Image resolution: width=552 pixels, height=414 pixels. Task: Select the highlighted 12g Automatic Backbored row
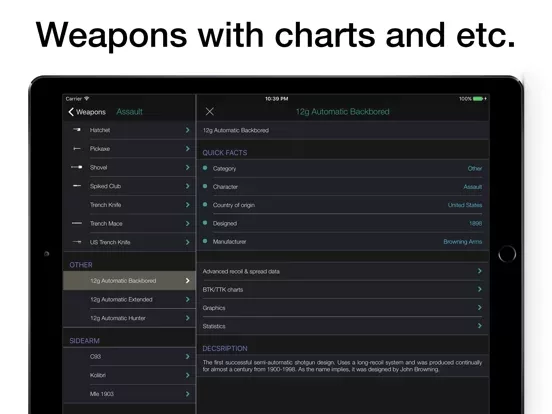click(x=129, y=281)
